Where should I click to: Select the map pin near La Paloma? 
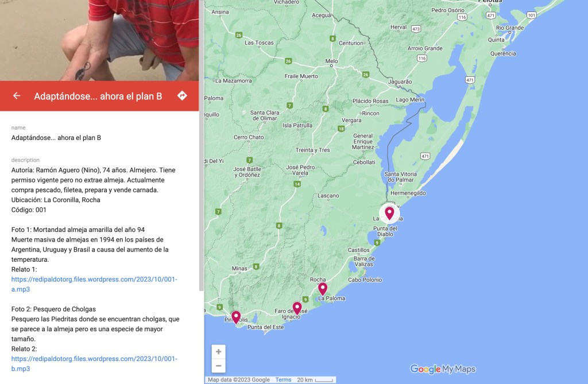(x=323, y=289)
